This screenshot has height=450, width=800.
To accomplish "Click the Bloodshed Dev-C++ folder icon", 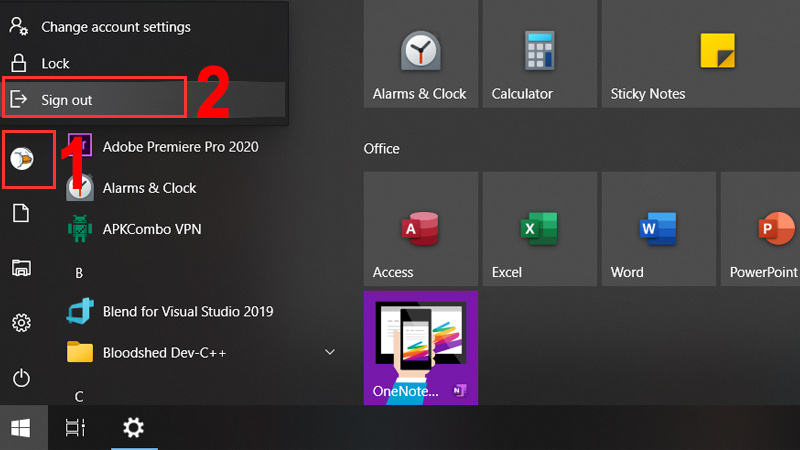I will tap(80, 352).
